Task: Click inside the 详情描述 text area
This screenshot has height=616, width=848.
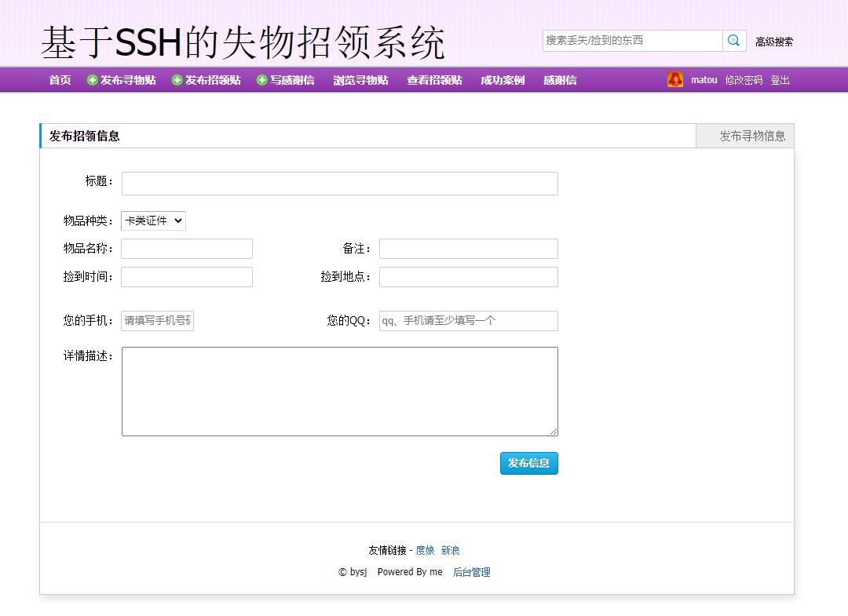Action: pos(339,390)
